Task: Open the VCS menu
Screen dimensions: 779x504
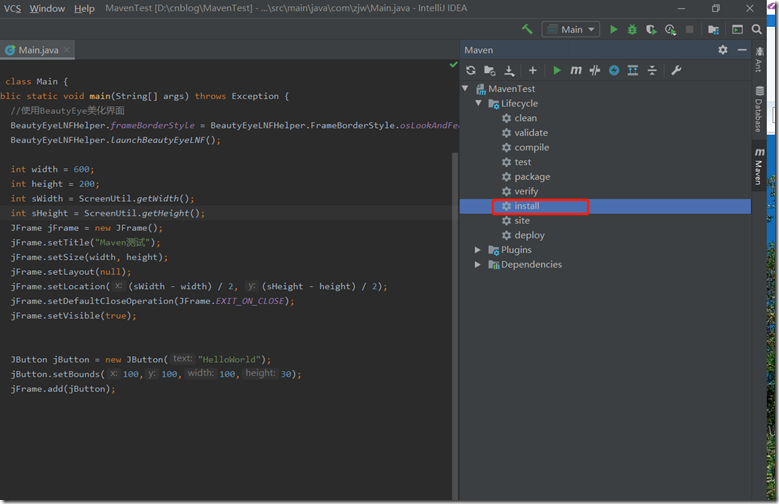Action: tap(12, 8)
